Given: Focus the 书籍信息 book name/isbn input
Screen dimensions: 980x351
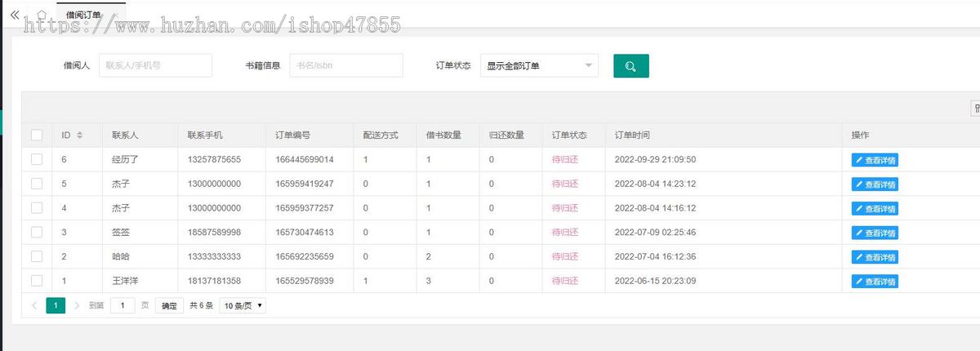Looking at the screenshot, I should 346,65.
